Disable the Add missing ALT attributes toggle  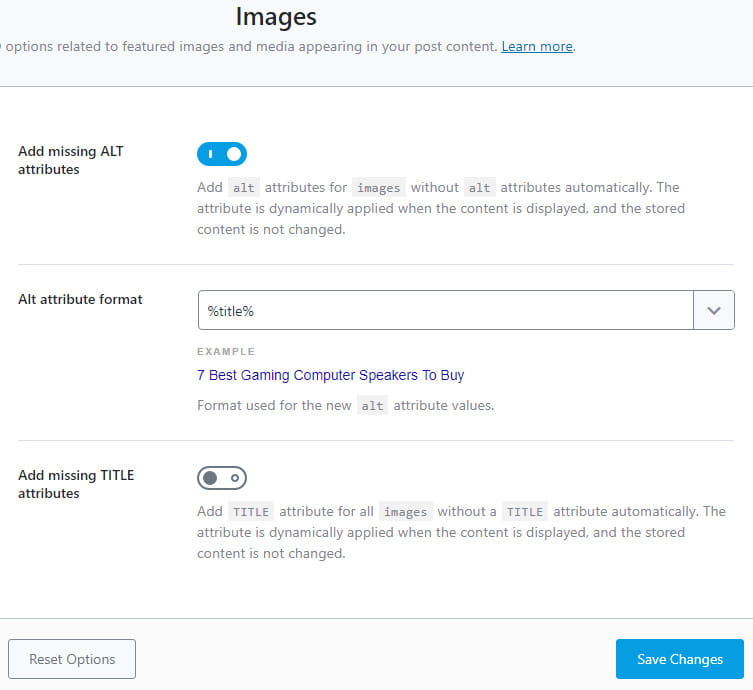(222, 154)
